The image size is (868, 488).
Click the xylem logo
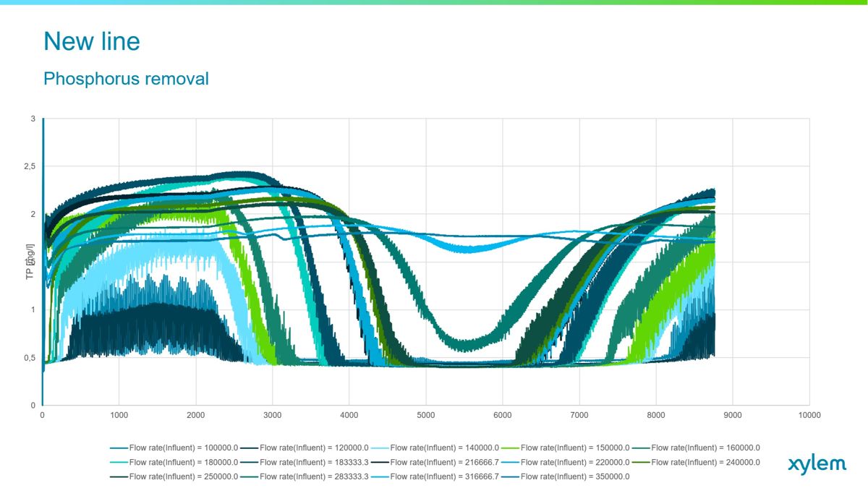pyautogui.click(x=817, y=465)
